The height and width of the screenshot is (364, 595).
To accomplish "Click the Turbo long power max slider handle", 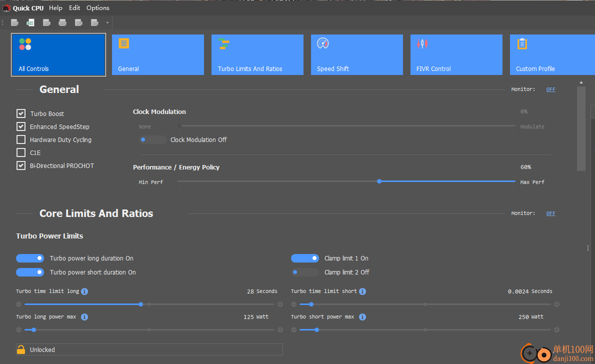I will [x=34, y=330].
